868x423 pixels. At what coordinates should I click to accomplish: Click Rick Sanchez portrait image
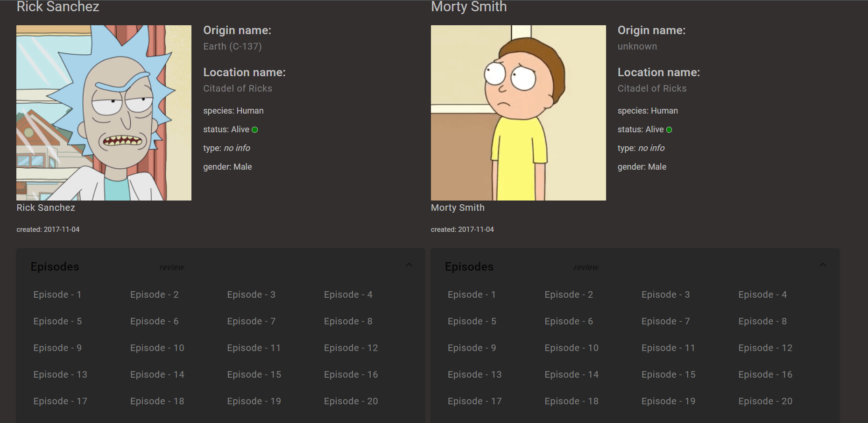(x=104, y=113)
